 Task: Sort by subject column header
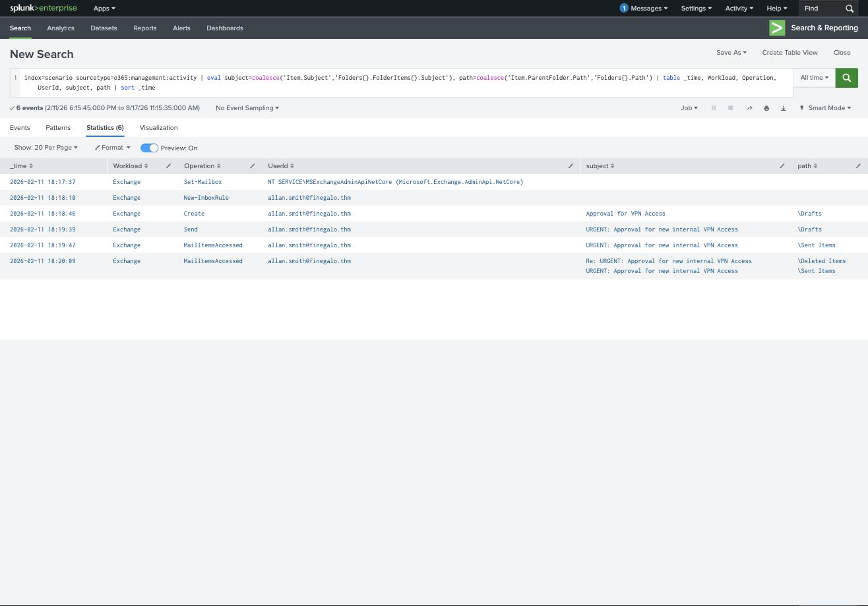(600, 166)
